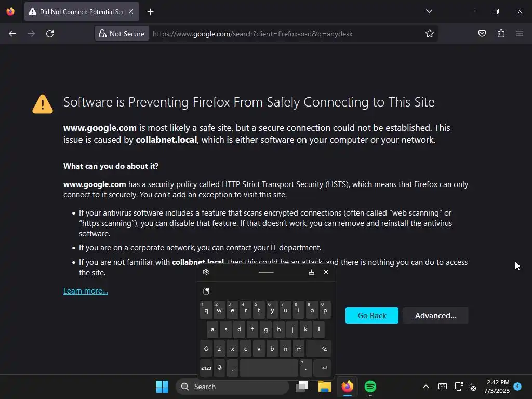Switch to &123 symbols layout
Screen dimensions: 532x399
pyautogui.click(x=206, y=368)
